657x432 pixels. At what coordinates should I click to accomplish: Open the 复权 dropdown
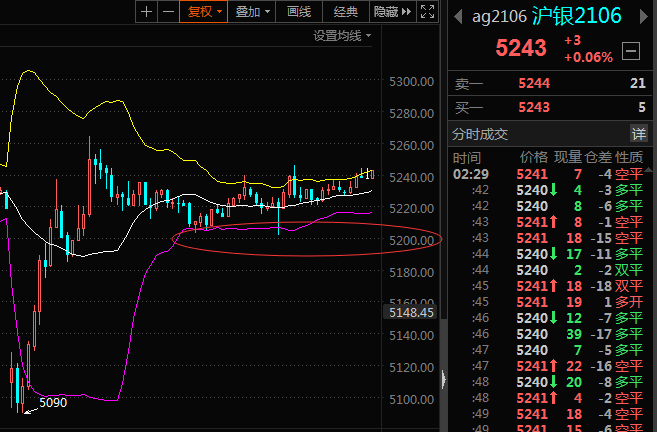[x=203, y=11]
